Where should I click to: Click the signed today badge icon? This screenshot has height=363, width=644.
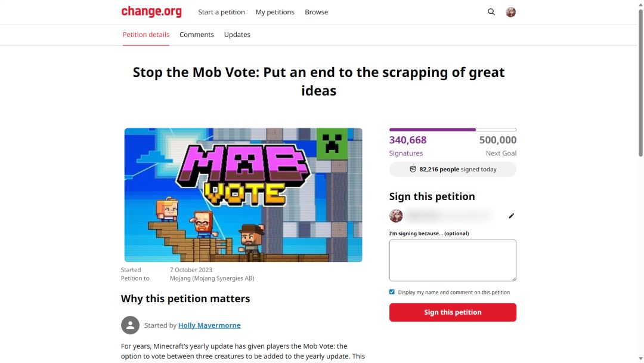(x=413, y=170)
